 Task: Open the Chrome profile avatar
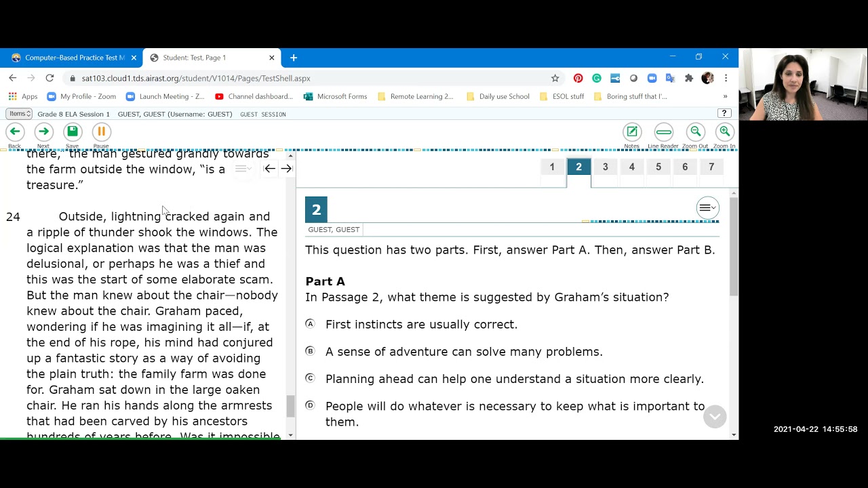[x=707, y=78]
